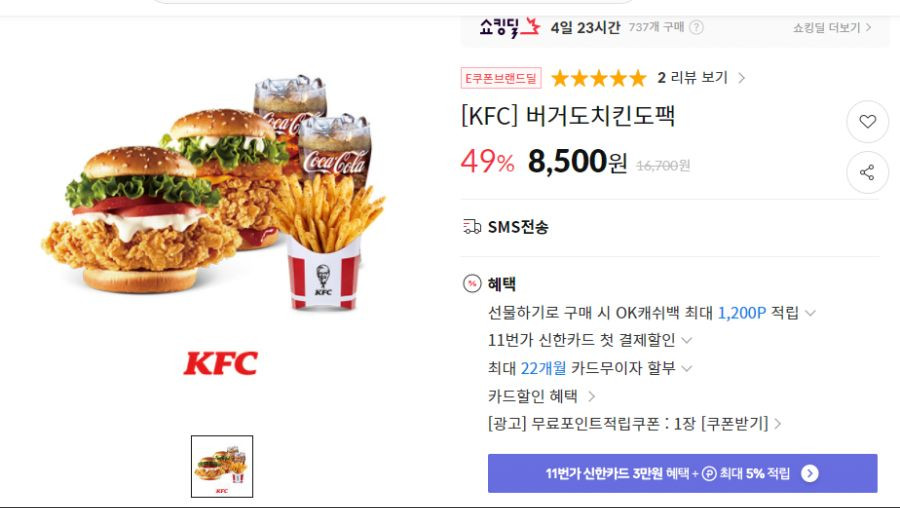
Task: Open 쇼킹딜 더보기 link
Action: [832, 28]
